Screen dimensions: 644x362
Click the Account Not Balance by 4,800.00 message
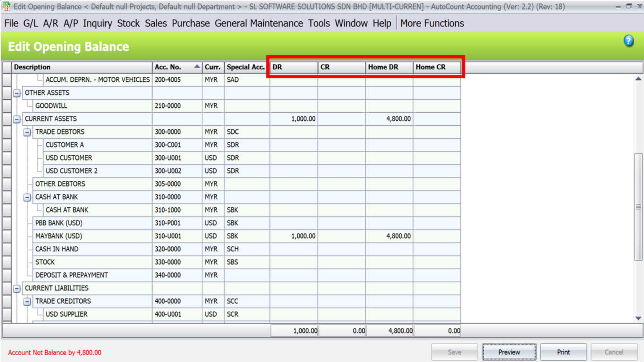(55, 353)
